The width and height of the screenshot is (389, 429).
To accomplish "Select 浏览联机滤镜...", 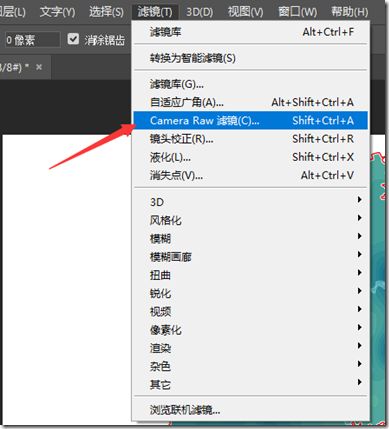I will pos(251,410).
